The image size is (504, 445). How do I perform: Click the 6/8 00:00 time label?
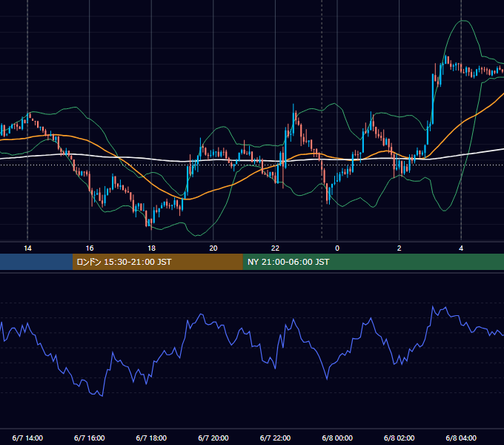point(337,438)
